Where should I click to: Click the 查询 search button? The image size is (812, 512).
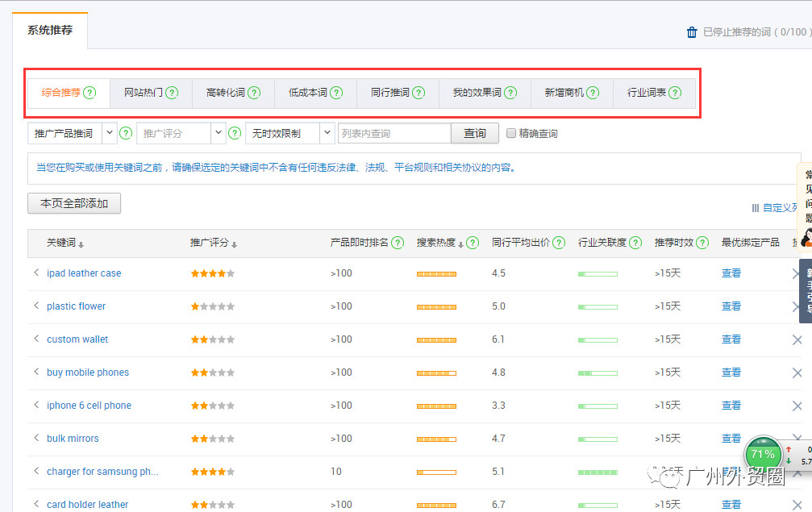point(475,133)
